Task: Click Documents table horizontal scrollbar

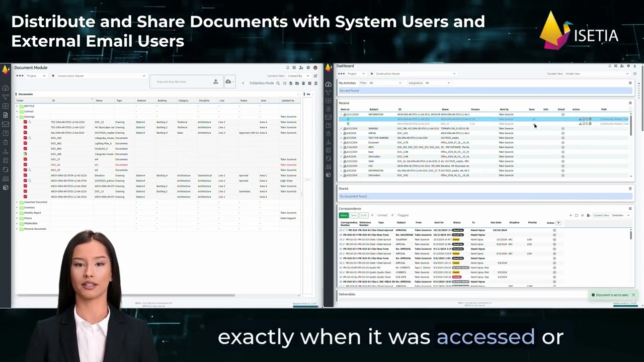Action: [126, 296]
